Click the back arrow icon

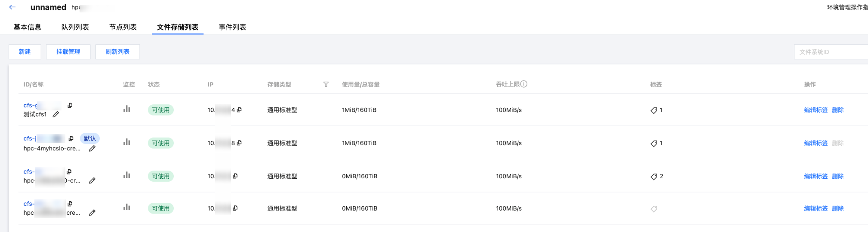12,7
